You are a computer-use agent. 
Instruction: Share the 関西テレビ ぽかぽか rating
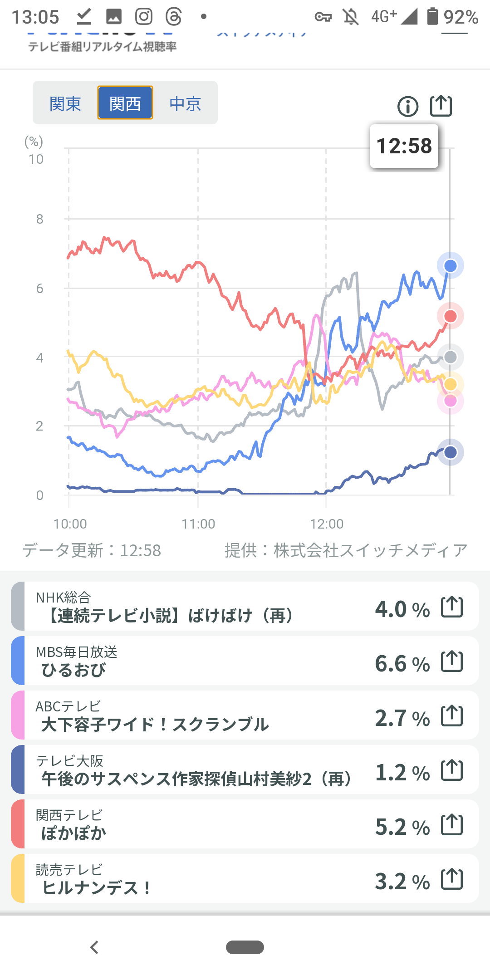pos(452,825)
